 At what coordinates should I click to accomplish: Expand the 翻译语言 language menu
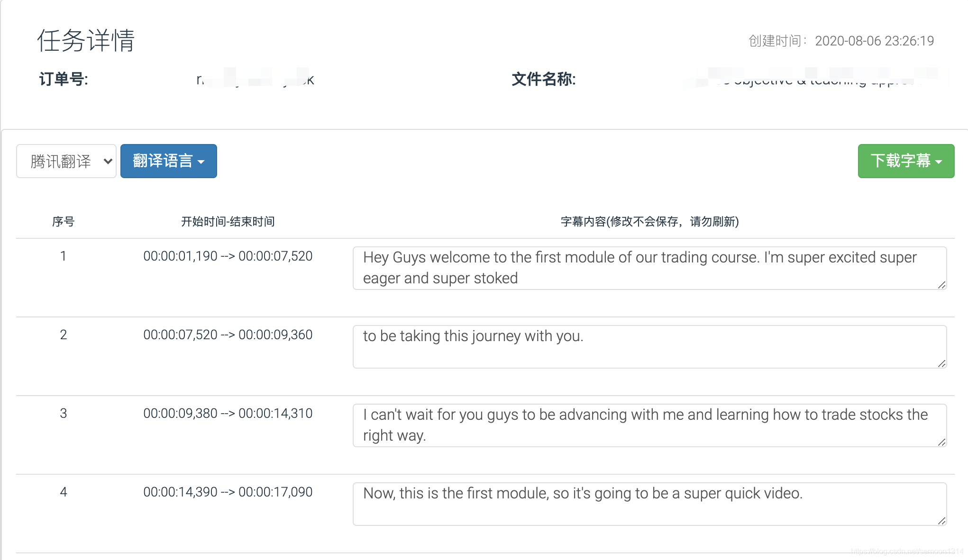click(168, 162)
